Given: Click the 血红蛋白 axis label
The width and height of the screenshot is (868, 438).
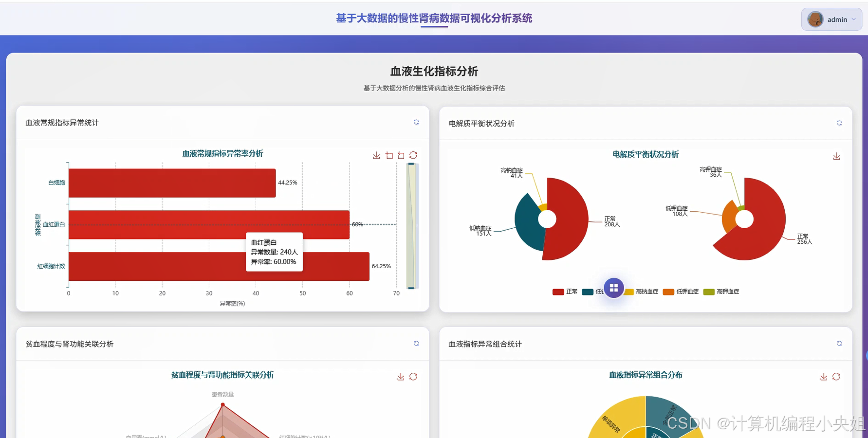Looking at the screenshot, I should tap(54, 224).
